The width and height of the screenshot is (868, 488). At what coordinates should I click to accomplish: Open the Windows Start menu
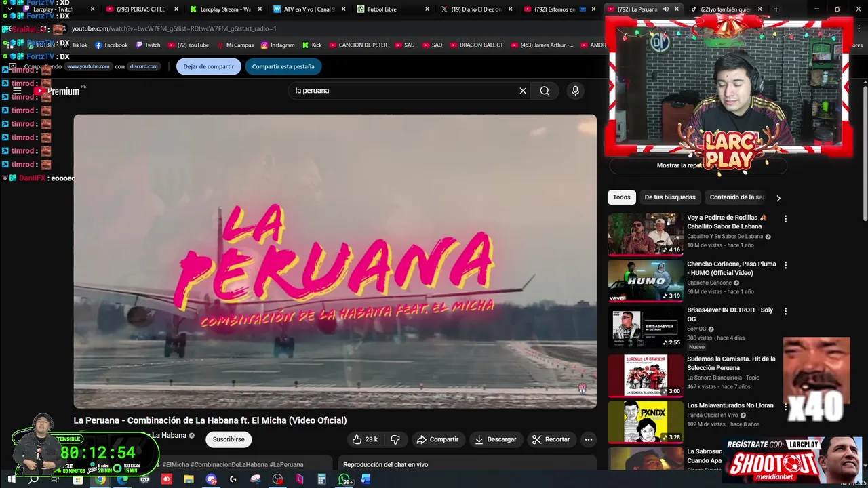(12, 480)
